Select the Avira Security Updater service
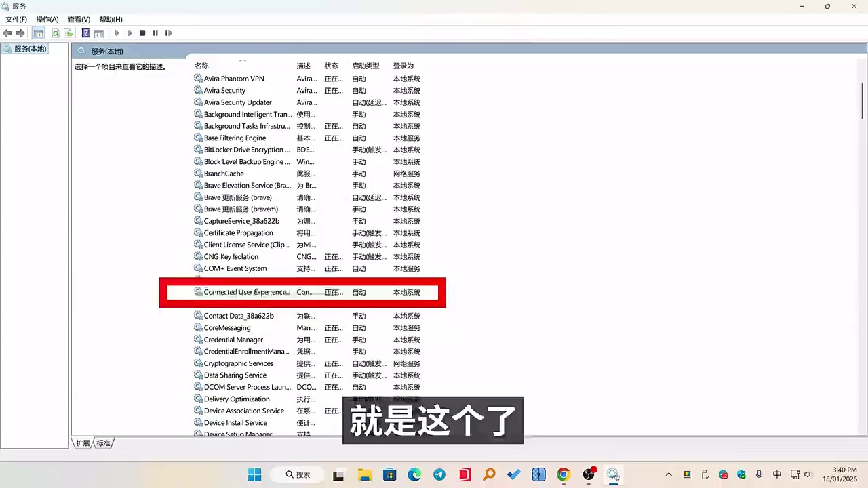The height and width of the screenshot is (488, 868). coord(307,102)
